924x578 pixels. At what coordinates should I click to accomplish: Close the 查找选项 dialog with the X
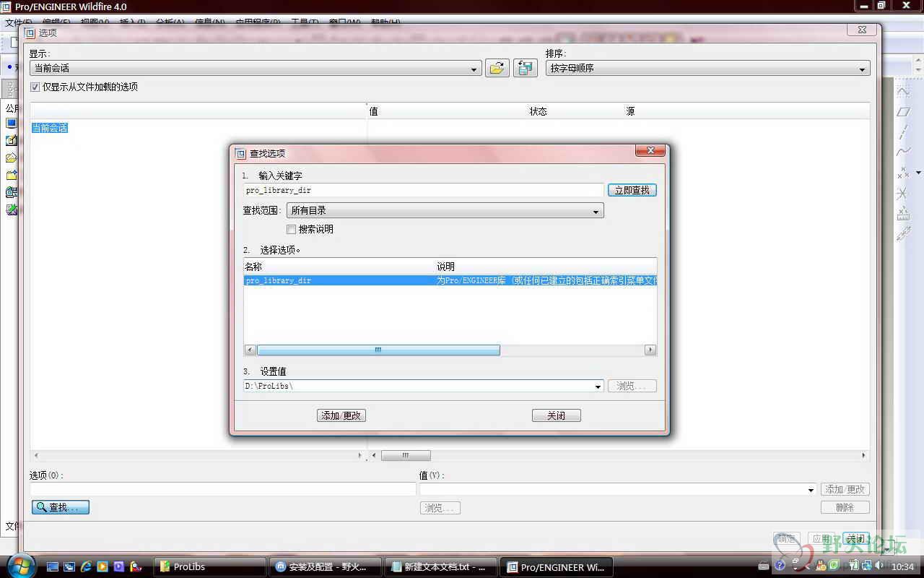click(650, 150)
